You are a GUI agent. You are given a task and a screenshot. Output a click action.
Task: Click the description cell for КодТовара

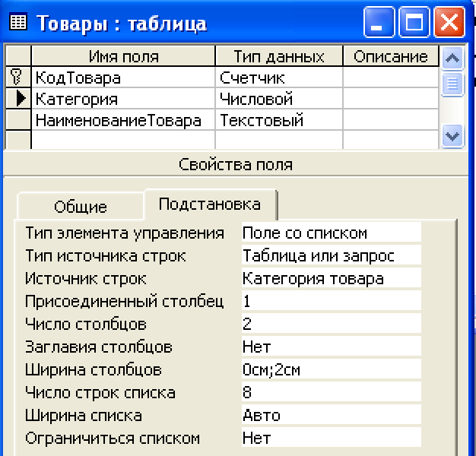tap(391, 77)
